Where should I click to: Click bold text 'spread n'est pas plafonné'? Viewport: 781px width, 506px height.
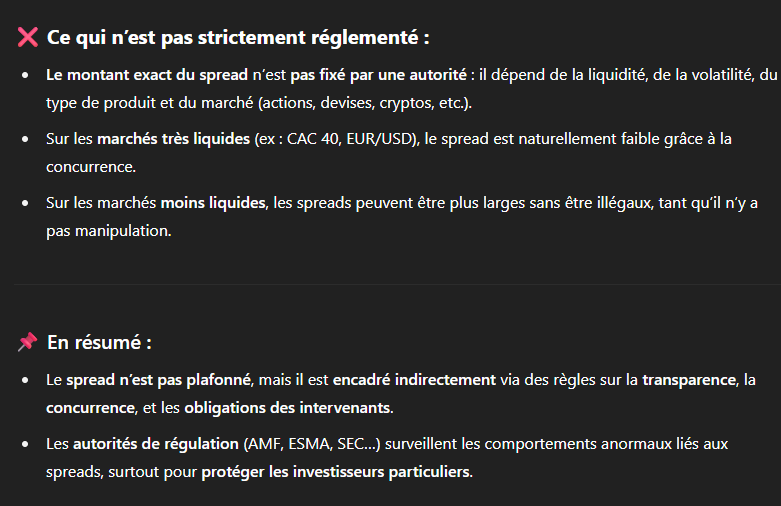point(159,380)
